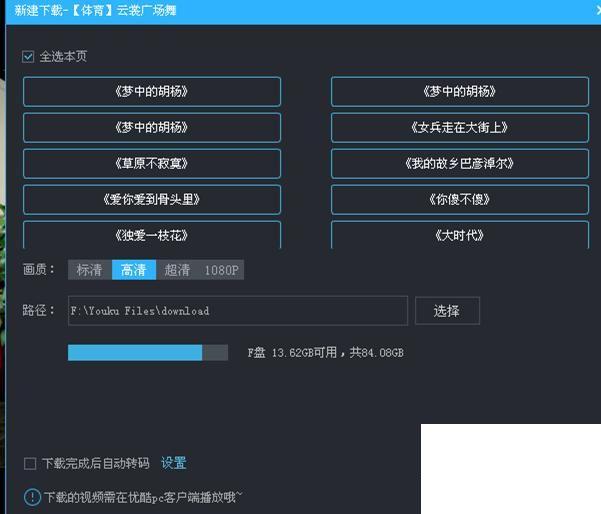
Task: Select 《大时代》 video item
Action: point(459,235)
